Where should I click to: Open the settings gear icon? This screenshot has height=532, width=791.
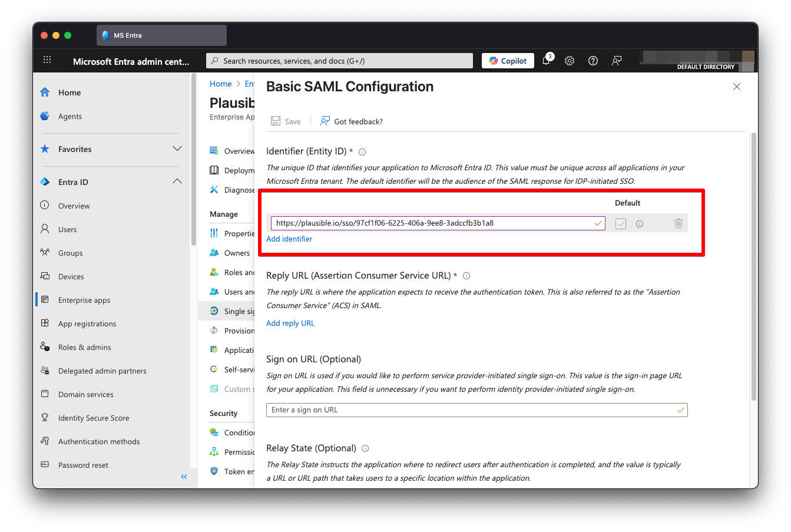[x=569, y=60]
